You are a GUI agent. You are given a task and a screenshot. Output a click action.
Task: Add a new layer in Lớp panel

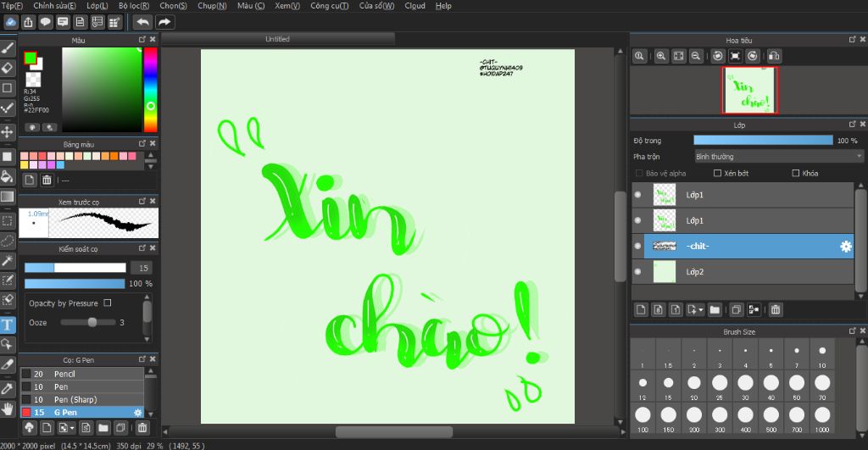click(x=641, y=310)
